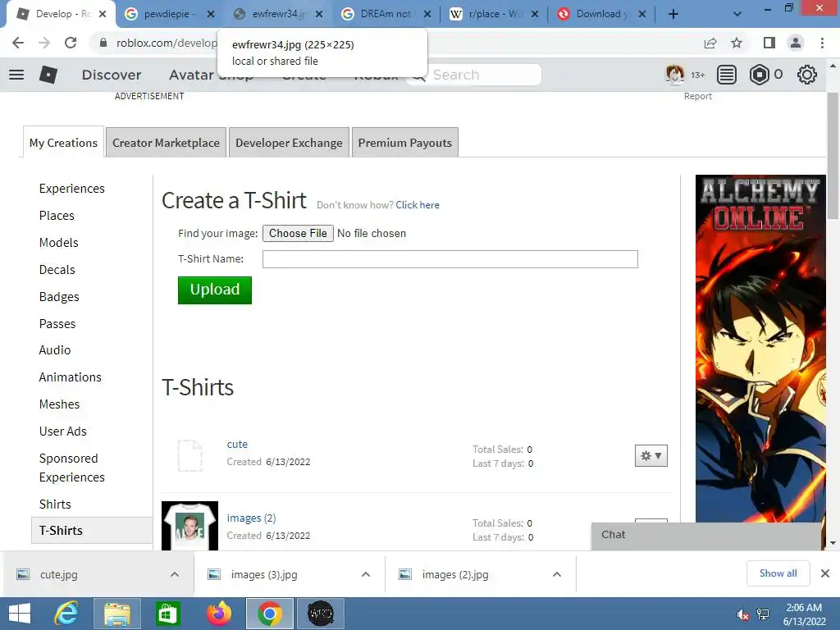Go back with browser back arrow
This screenshot has height=630, width=840.
[x=18, y=43]
